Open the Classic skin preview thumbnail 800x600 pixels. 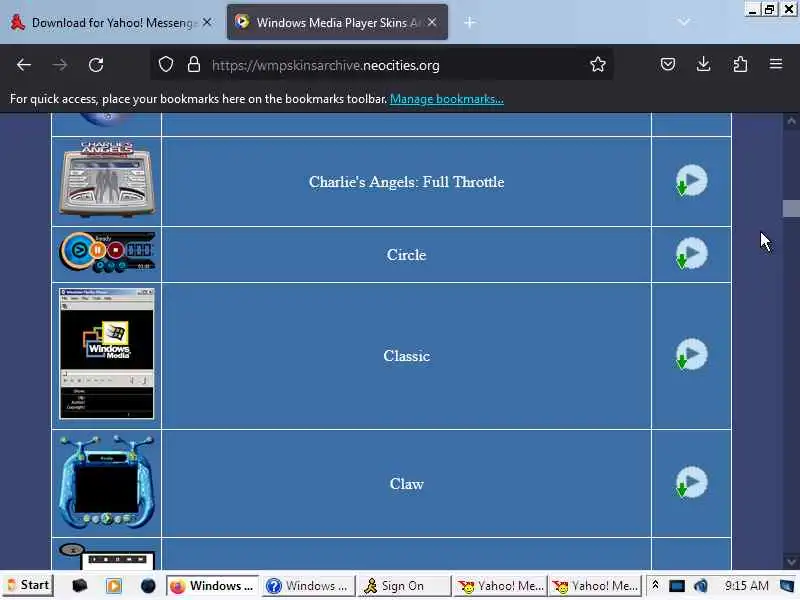[x=107, y=354]
